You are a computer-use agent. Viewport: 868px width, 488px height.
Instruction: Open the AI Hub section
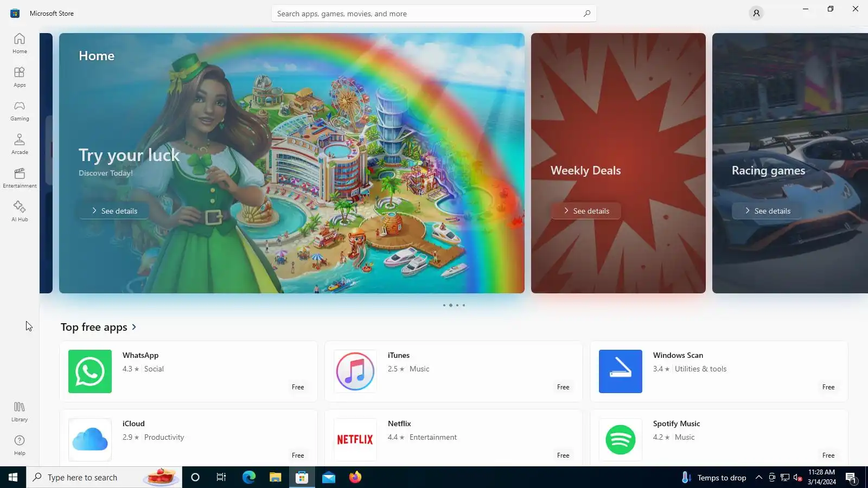[20, 211]
